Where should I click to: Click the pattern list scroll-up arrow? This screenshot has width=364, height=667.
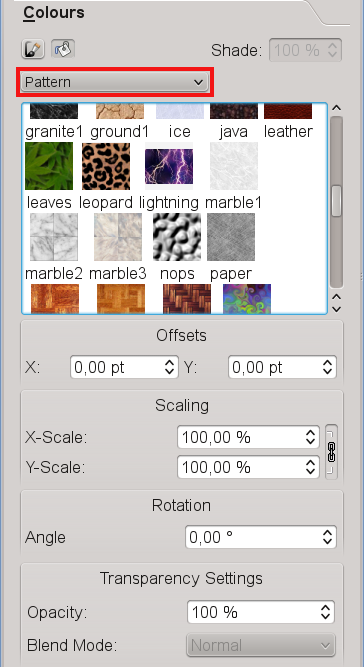tap(336, 108)
